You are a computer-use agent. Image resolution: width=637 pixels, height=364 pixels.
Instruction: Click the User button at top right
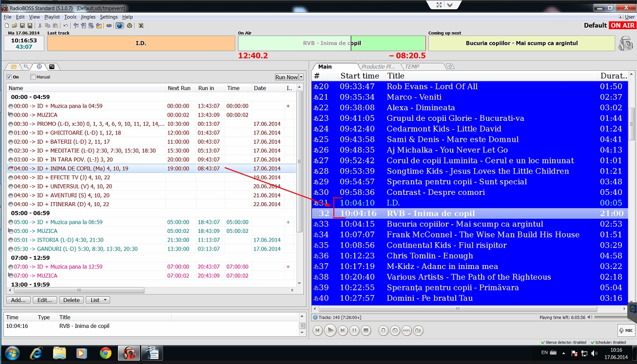[627, 17]
